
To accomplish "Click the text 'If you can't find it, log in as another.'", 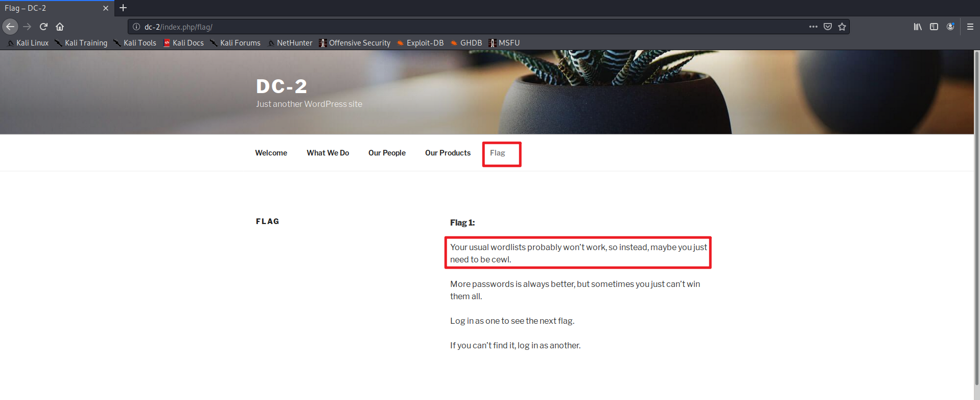I will pyautogui.click(x=515, y=345).
